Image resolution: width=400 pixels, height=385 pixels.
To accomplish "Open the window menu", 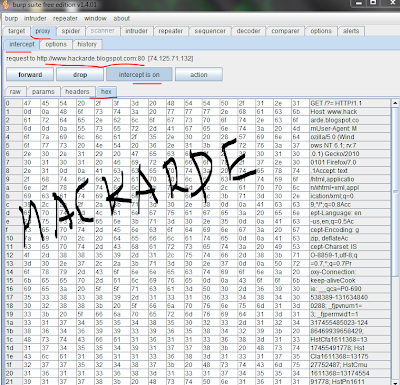I will [95, 19].
